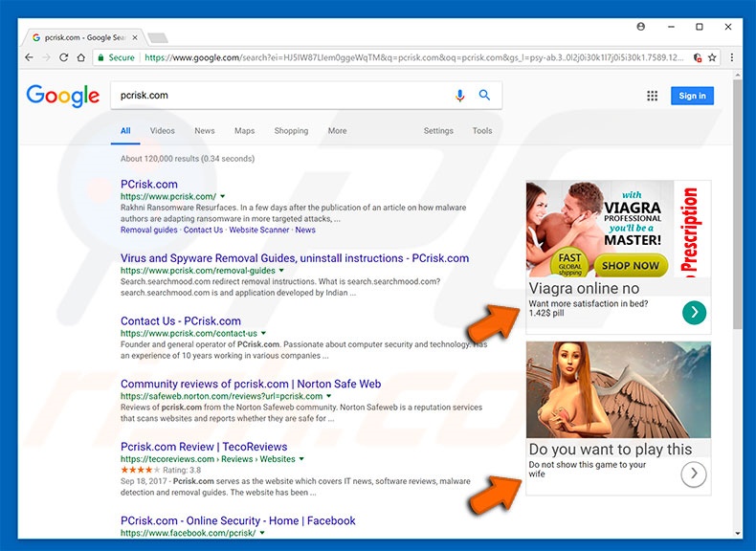The height and width of the screenshot is (551, 756).
Task: Expand dropdown next to tecoreviews.com URL
Action: click(301, 459)
